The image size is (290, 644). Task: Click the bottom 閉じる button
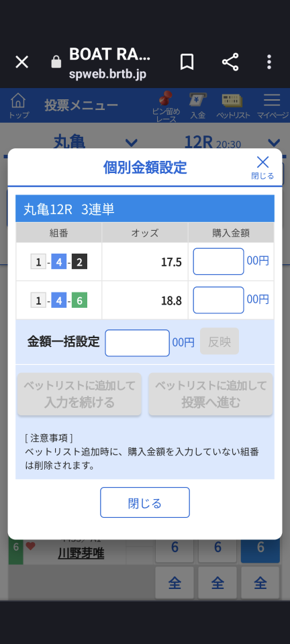point(145,502)
